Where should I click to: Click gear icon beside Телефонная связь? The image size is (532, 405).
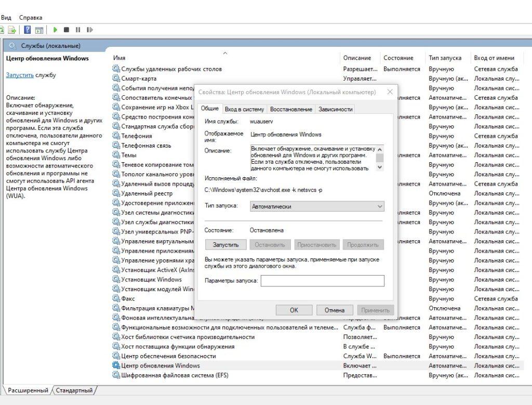point(116,145)
